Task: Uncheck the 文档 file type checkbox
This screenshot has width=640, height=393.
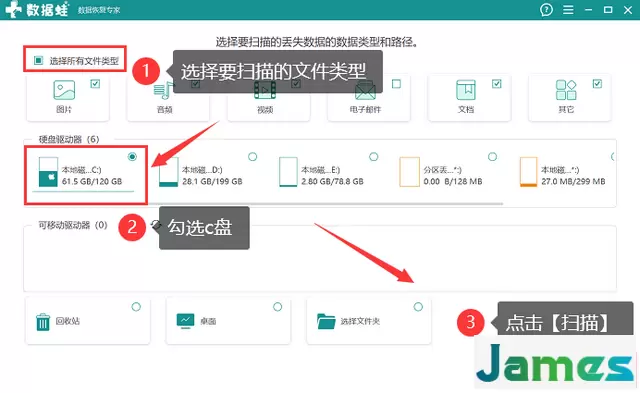Action: pyautogui.click(x=497, y=84)
